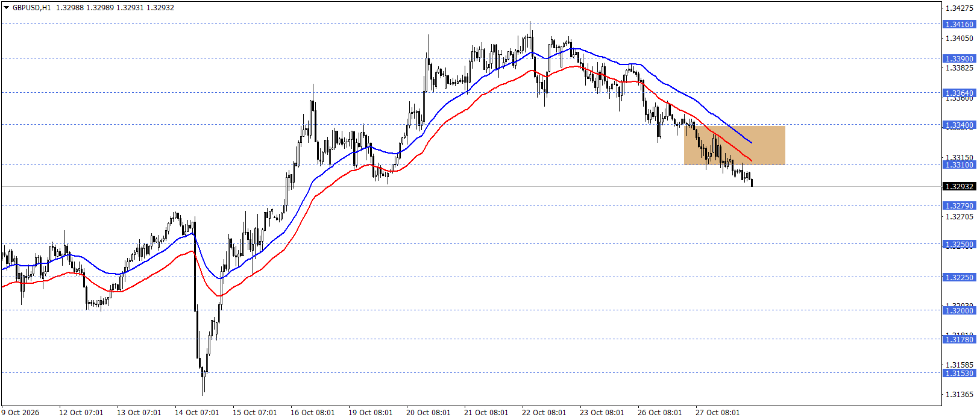This screenshot has width=980, height=420.
Task: Click the 1.33900 blue price level label
Action: tap(958, 59)
